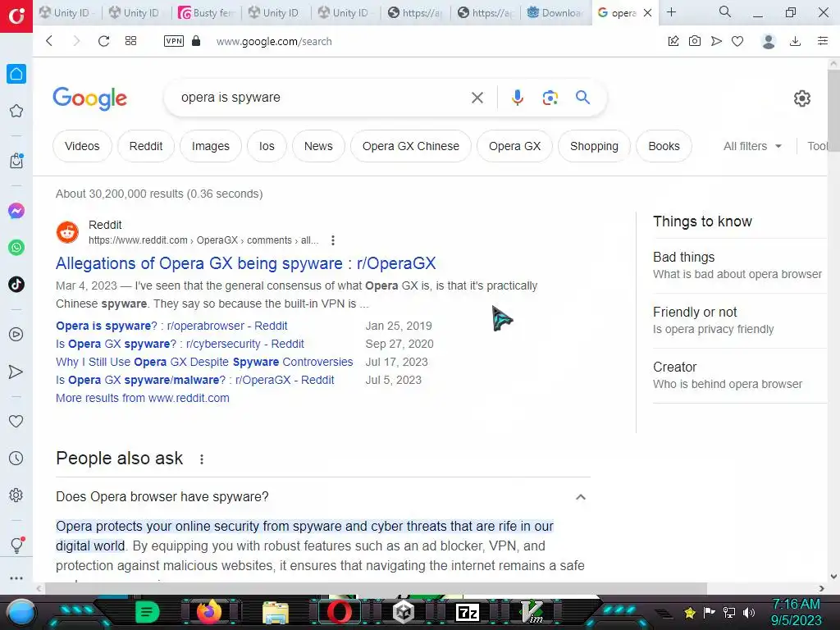Open history via sidebar clock icon
Screen dimensions: 840x630
[x=16, y=458]
